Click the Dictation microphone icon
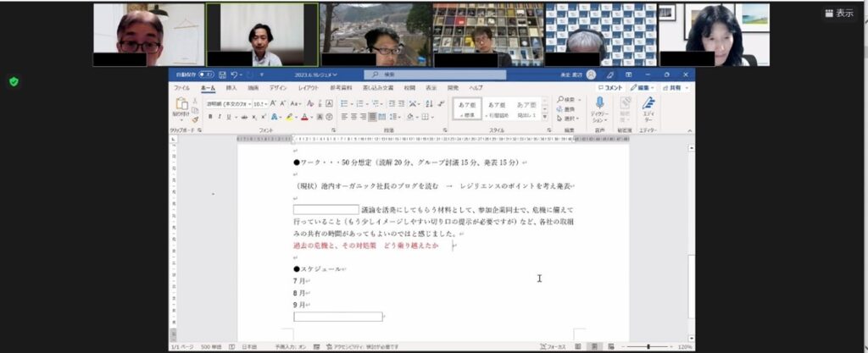This screenshot has height=353, width=868. (599, 102)
